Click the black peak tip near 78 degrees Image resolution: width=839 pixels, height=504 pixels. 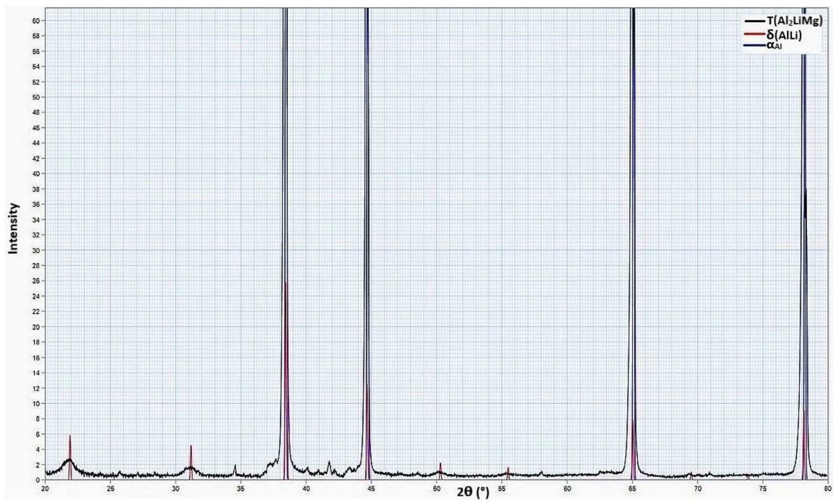click(805, 191)
